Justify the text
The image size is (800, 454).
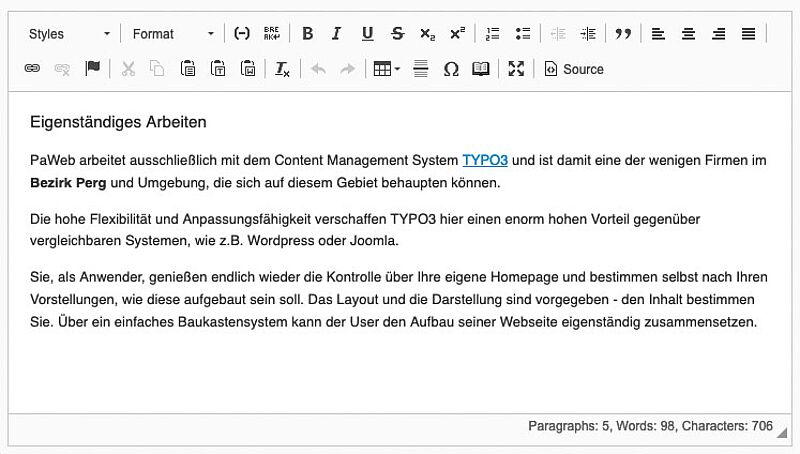(x=748, y=34)
